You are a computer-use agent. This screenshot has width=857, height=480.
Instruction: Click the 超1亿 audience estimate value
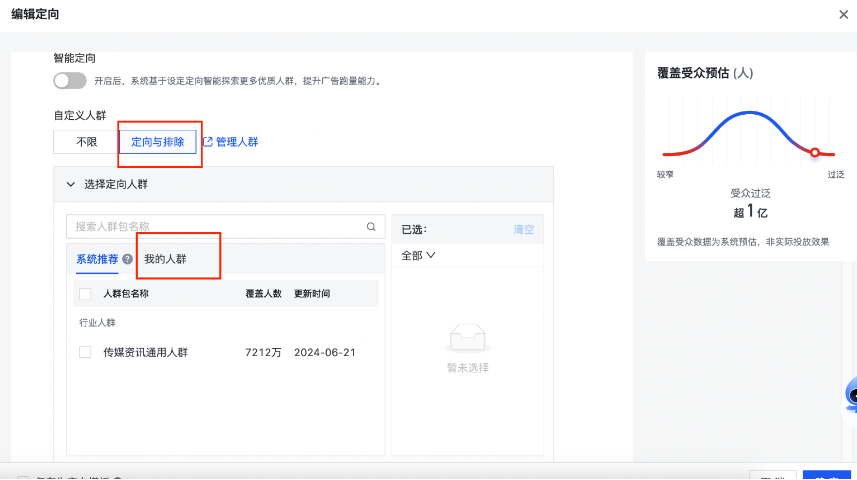click(x=750, y=211)
